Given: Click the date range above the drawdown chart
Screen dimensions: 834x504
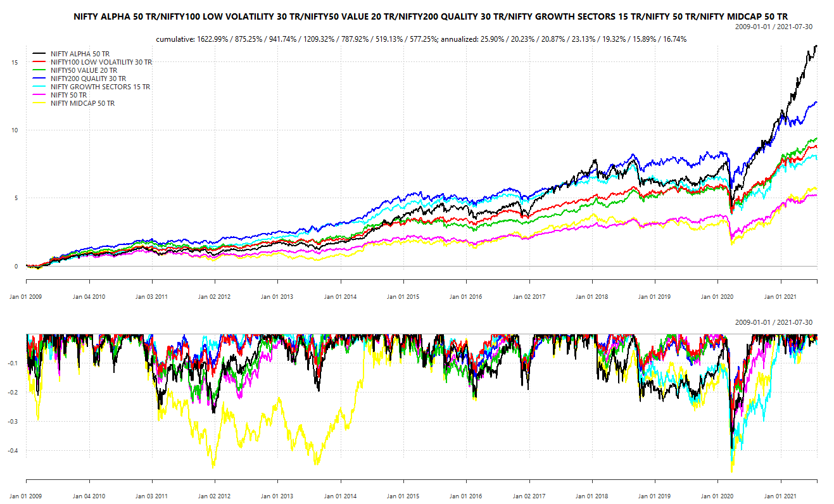Looking at the screenshot, I should pyautogui.click(x=774, y=323).
